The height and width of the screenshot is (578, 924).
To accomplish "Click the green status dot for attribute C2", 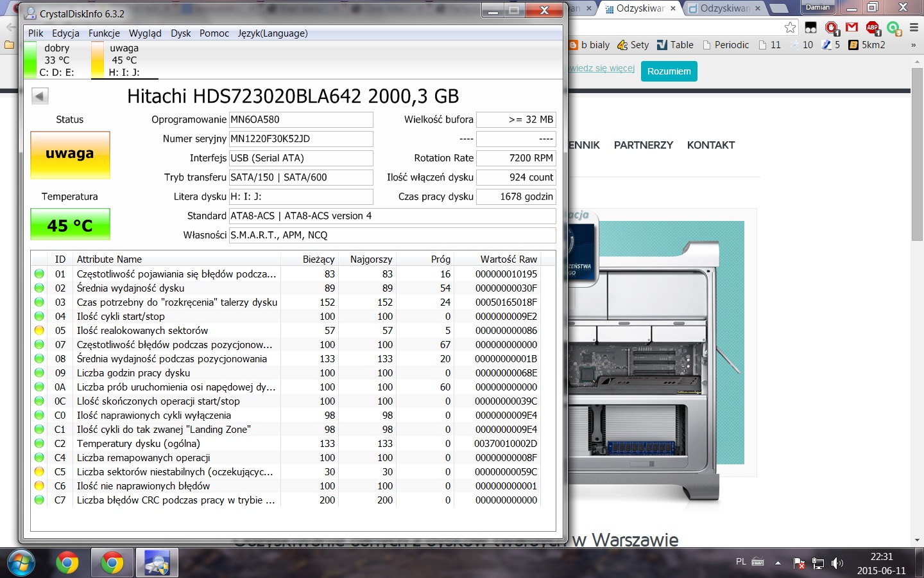I will (39, 444).
